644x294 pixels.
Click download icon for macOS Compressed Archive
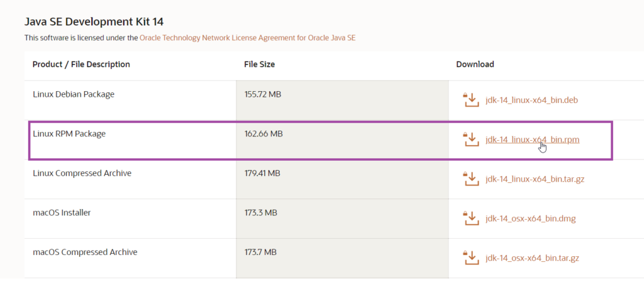[470, 258]
